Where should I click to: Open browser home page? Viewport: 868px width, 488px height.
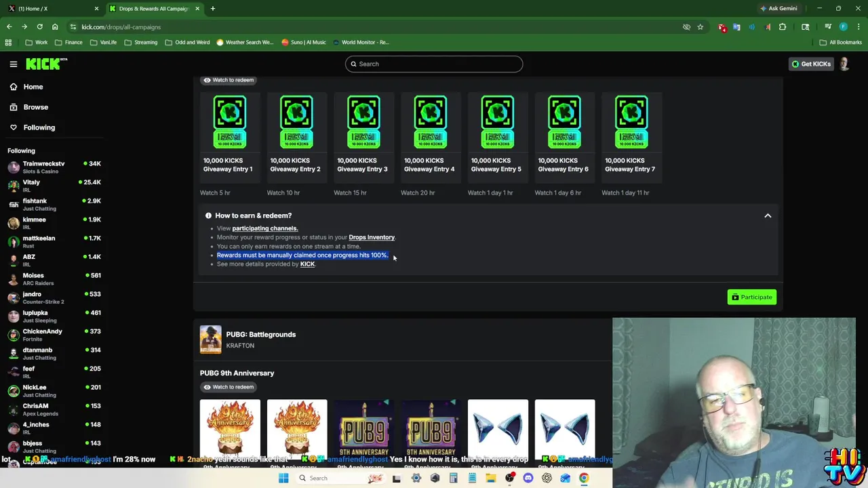(55, 27)
